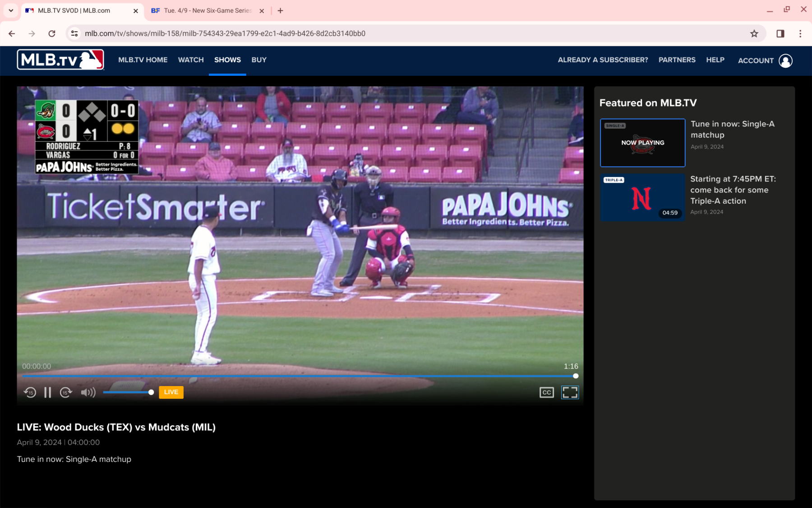Expand the tab search chevron
The width and height of the screenshot is (812, 508).
11,10
